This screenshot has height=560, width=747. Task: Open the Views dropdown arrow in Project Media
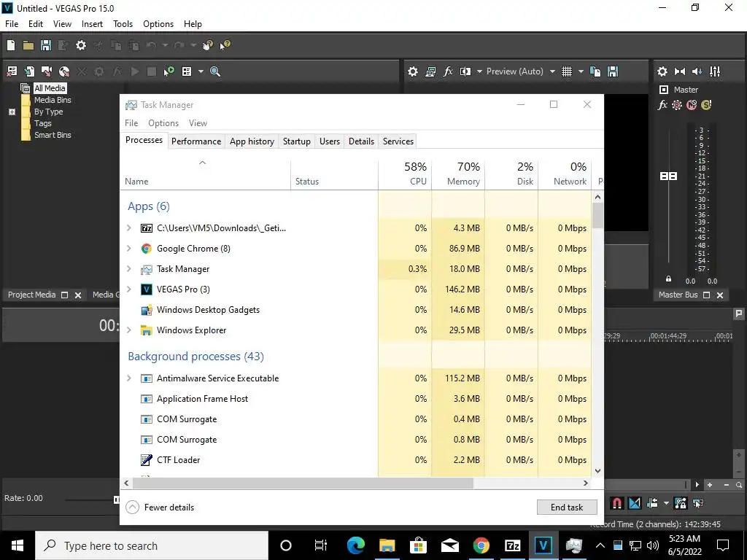pyautogui.click(x=201, y=71)
